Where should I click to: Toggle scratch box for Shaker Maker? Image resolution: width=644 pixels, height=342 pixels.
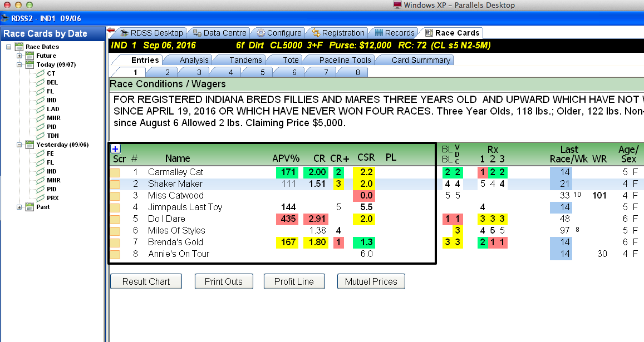115,184
